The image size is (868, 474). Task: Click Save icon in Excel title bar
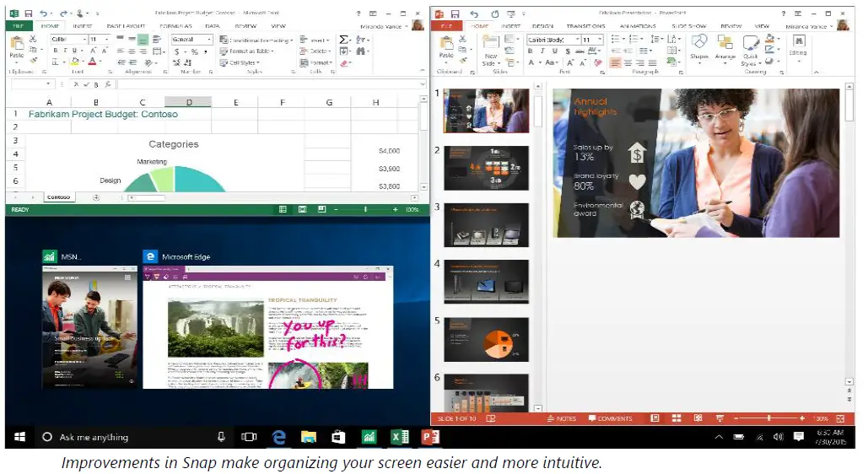tap(28, 13)
